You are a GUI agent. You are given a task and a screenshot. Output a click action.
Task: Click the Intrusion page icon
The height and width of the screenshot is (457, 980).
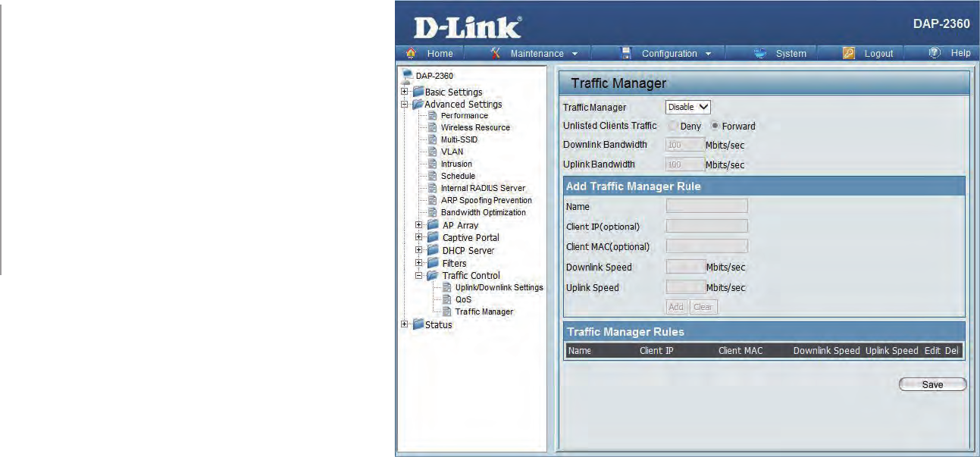pyautogui.click(x=433, y=164)
